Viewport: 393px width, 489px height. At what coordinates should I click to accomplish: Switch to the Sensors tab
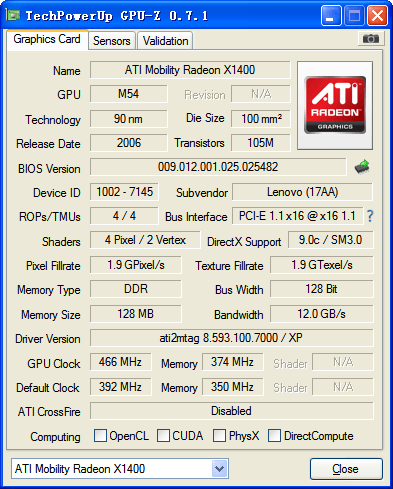point(112,41)
